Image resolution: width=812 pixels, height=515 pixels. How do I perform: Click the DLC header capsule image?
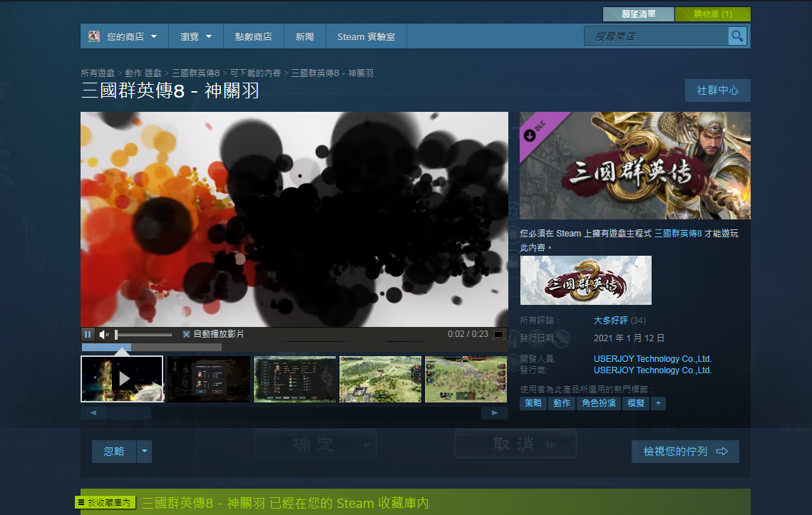[635, 166]
